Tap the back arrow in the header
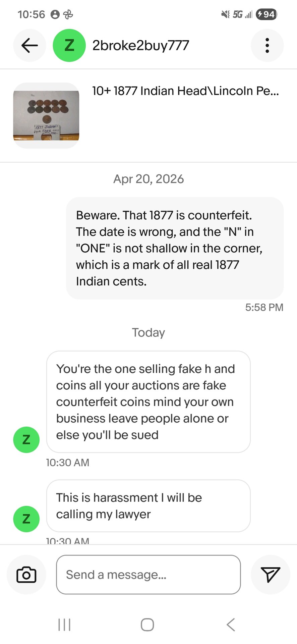Image resolution: width=297 pixels, height=644 pixels. 29,46
